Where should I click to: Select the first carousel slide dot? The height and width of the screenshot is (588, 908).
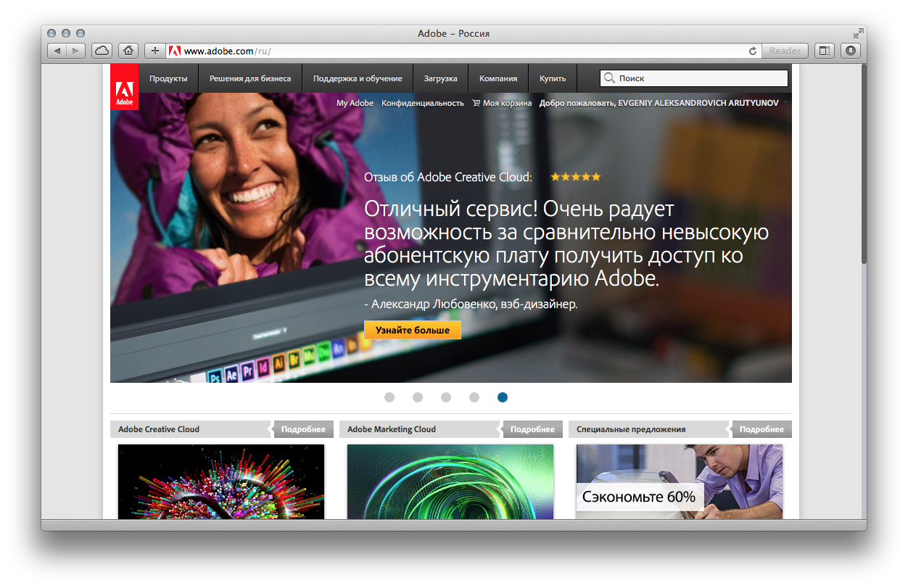(x=389, y=397)
